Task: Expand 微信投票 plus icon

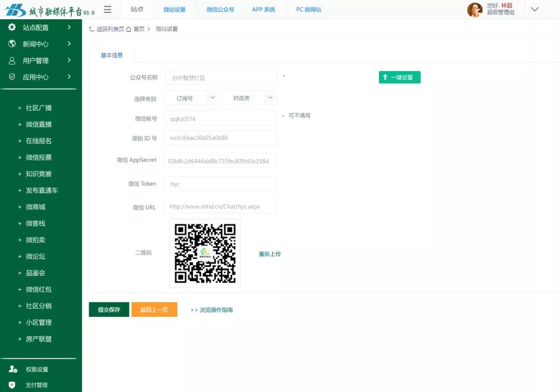Action: (20, 158)
